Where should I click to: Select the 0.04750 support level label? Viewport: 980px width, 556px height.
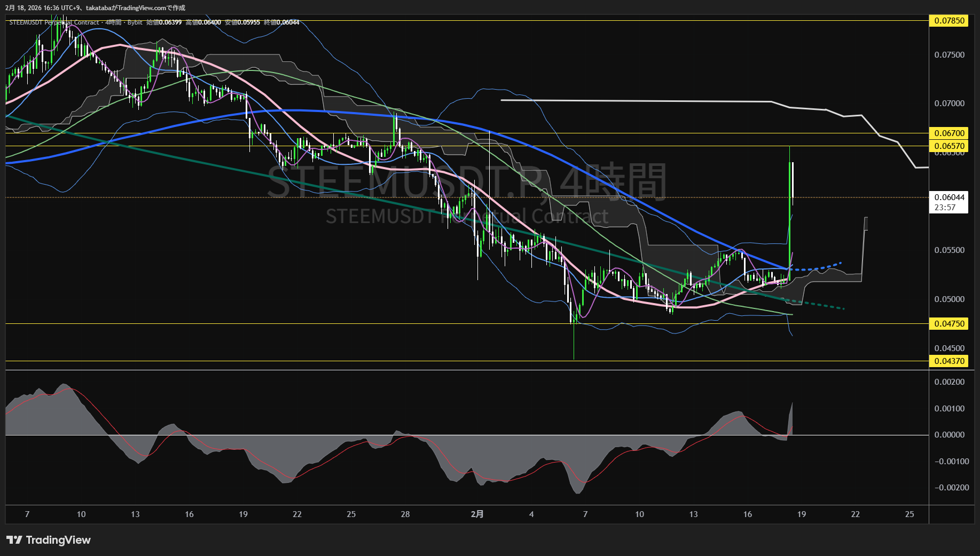[x=948, y=324]
